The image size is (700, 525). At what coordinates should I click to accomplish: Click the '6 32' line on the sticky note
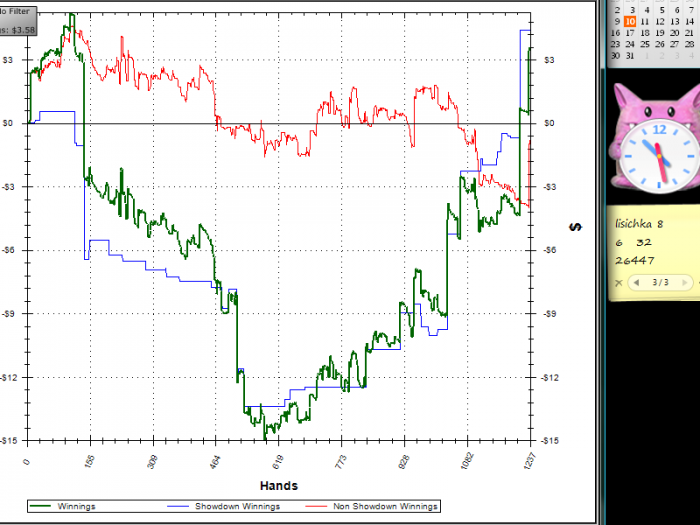(633, 242)
